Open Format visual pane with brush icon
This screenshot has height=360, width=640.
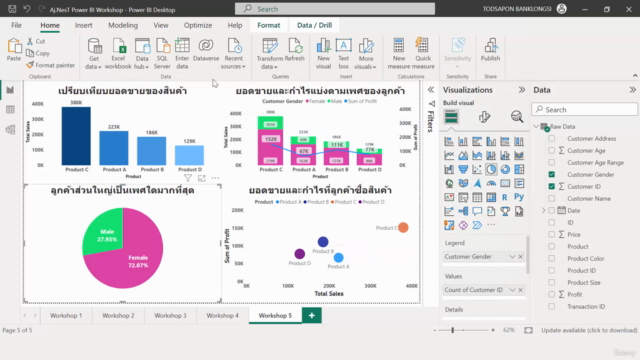point(484,117)
